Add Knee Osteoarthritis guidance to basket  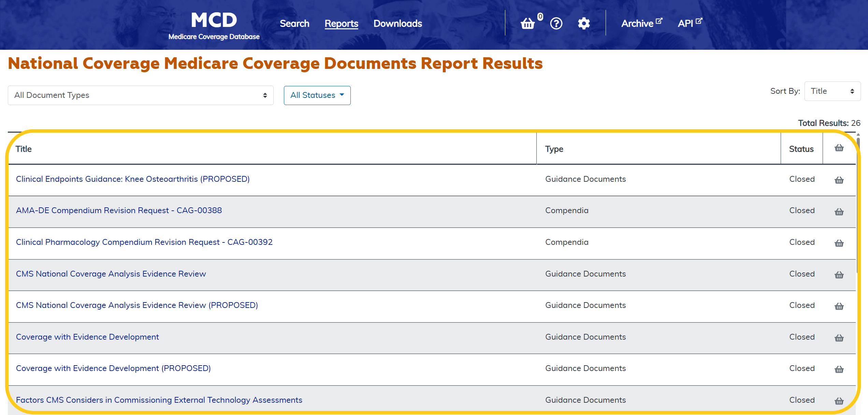839,180
